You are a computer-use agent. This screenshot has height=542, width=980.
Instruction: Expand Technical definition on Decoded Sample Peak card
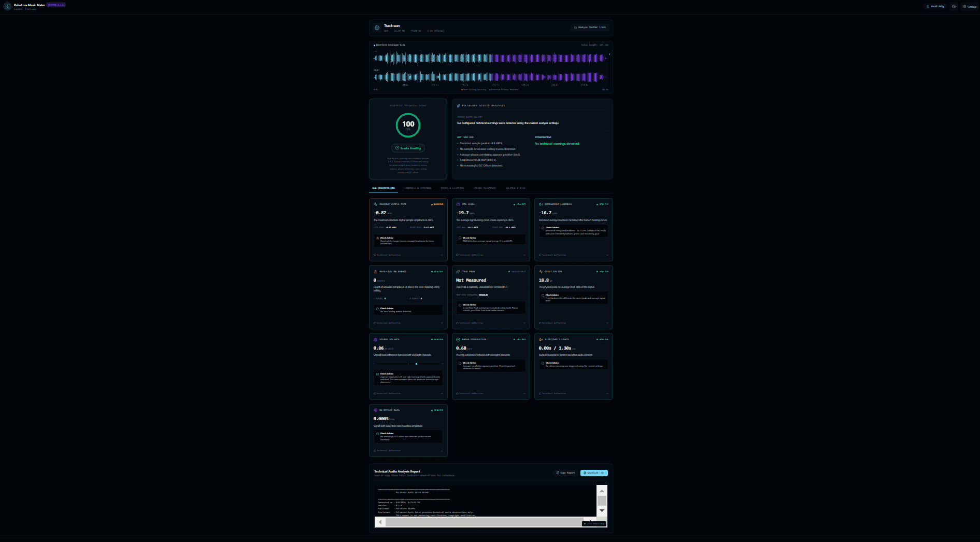pyautogui.click(x=408, y=255)
